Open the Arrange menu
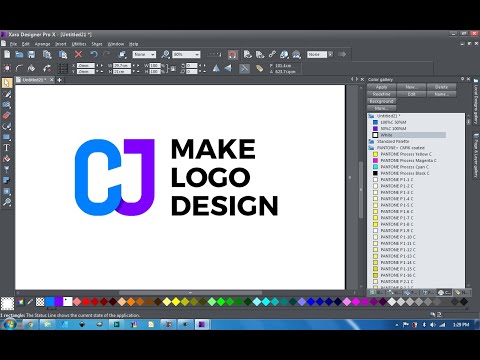 [42, 44]
